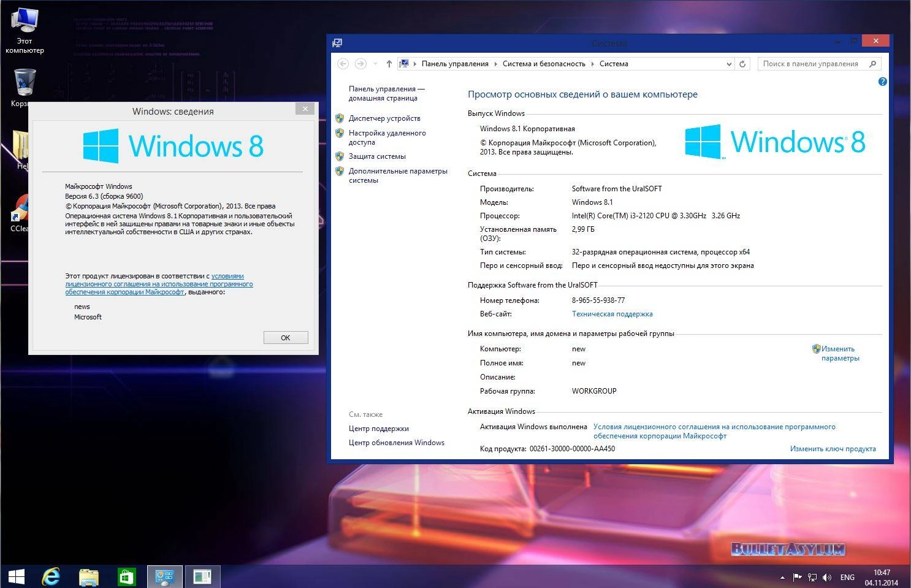Go to 'Система и безопасность' breadcrumb
Image resolution: width=911 pixels, height=588 pixels.
[x=544, y=64]
